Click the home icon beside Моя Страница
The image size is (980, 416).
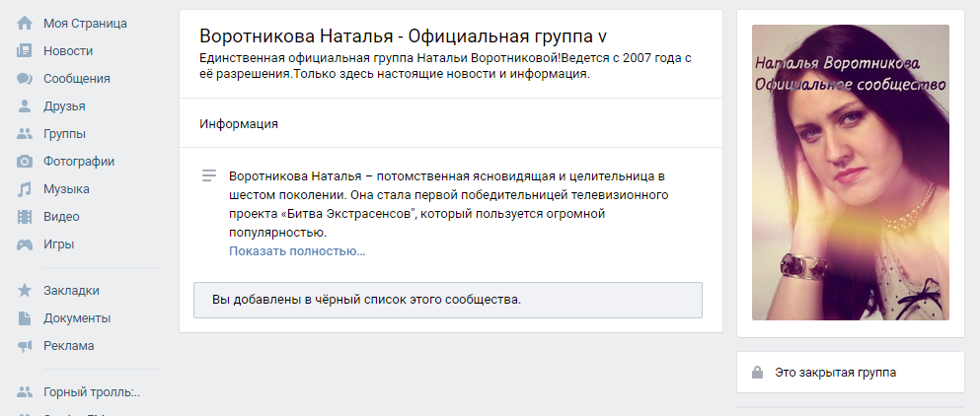pos(25,24)
